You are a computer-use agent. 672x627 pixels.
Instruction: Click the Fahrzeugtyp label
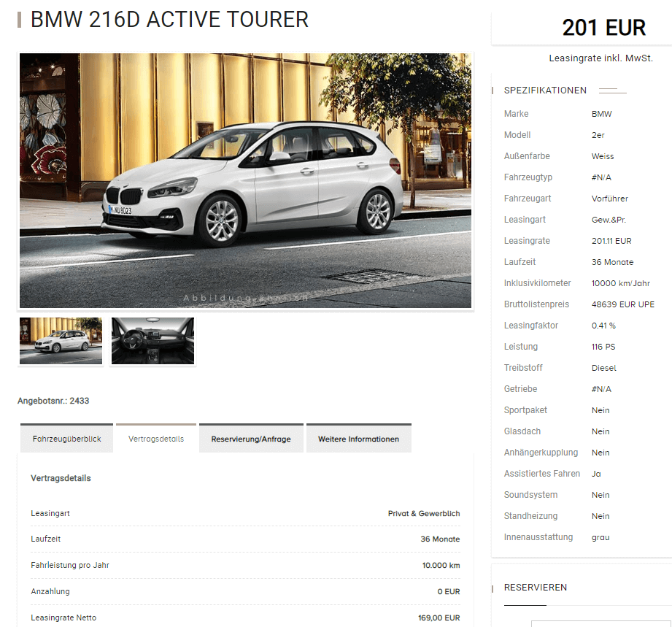[528, 177]
